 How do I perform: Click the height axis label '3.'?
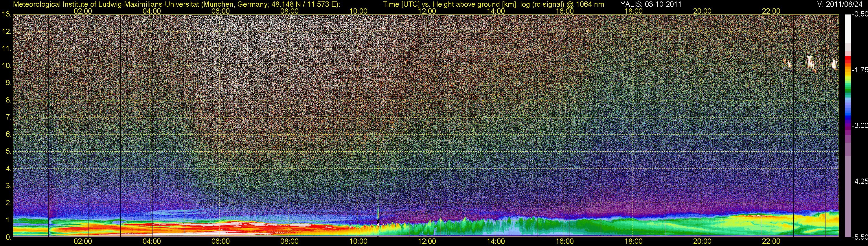8,186
